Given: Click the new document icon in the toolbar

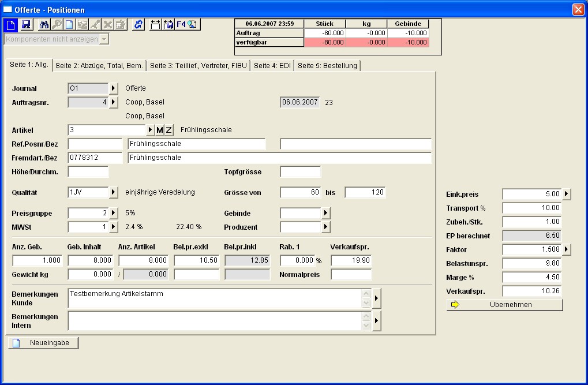Looking at the screenshot, I should pyautogui.click(x=10, y=25).
